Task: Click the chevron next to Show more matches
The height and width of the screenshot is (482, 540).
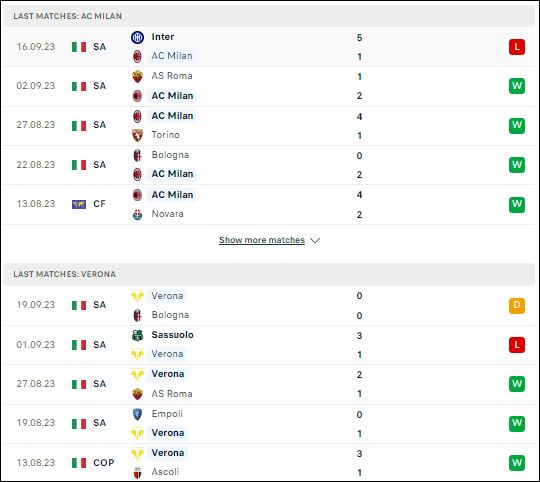Action: pos(315,240)
